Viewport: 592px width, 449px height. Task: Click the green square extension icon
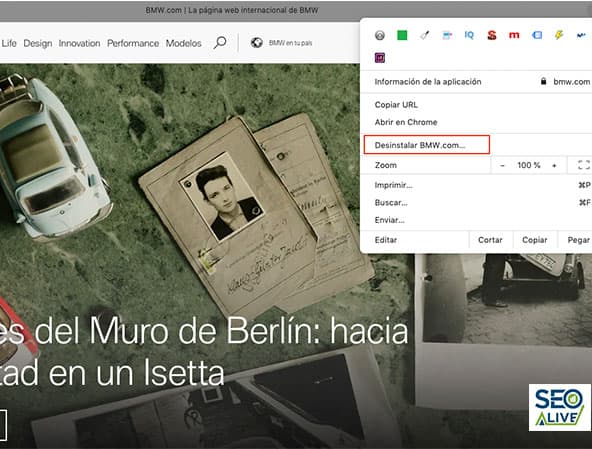402,35
